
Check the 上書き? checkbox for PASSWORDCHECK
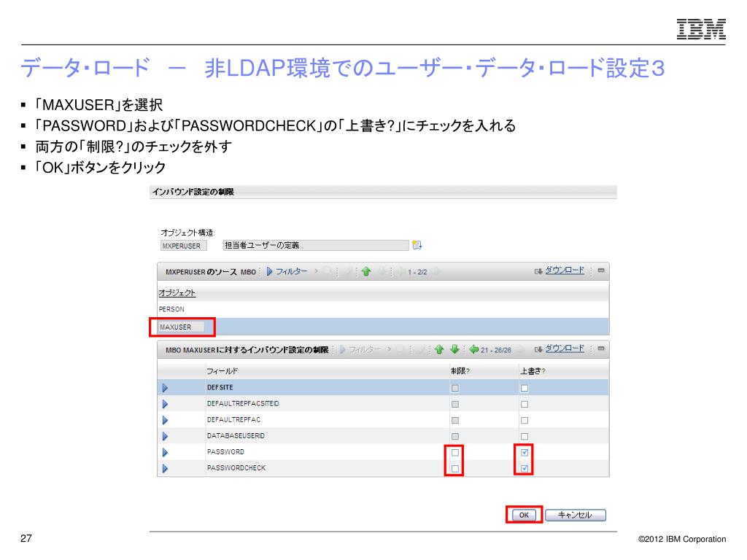[525, 469]
